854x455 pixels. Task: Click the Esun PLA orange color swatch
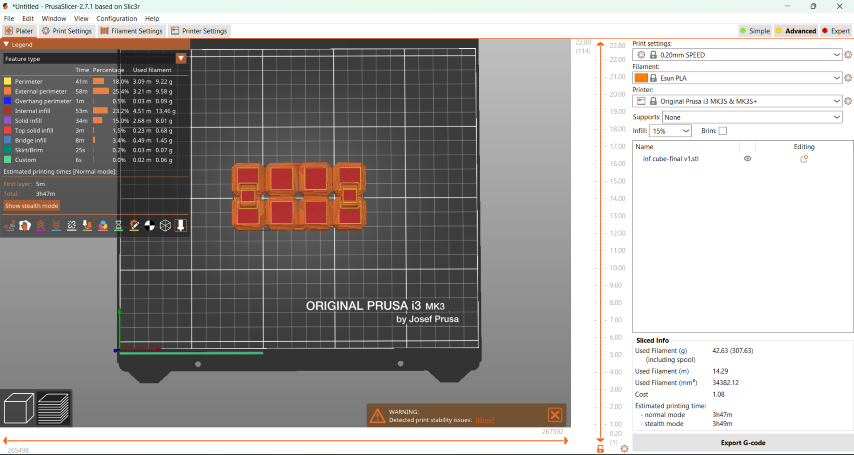641,78
